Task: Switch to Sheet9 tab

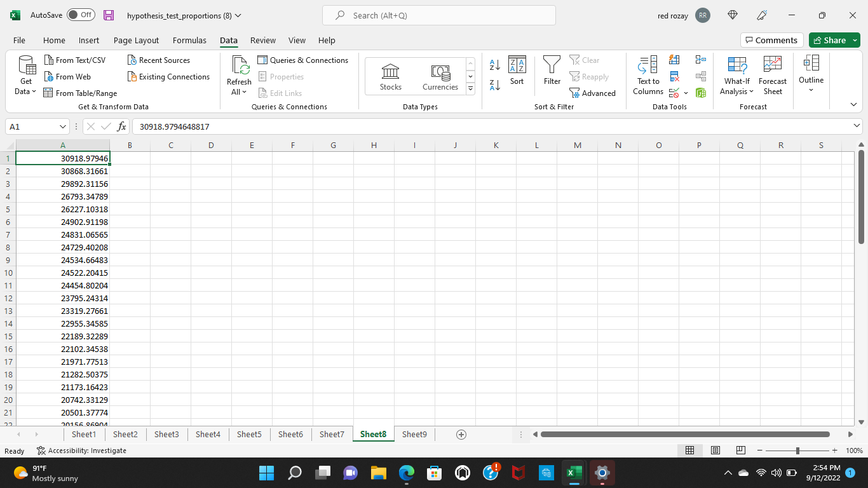Action: 414,434
